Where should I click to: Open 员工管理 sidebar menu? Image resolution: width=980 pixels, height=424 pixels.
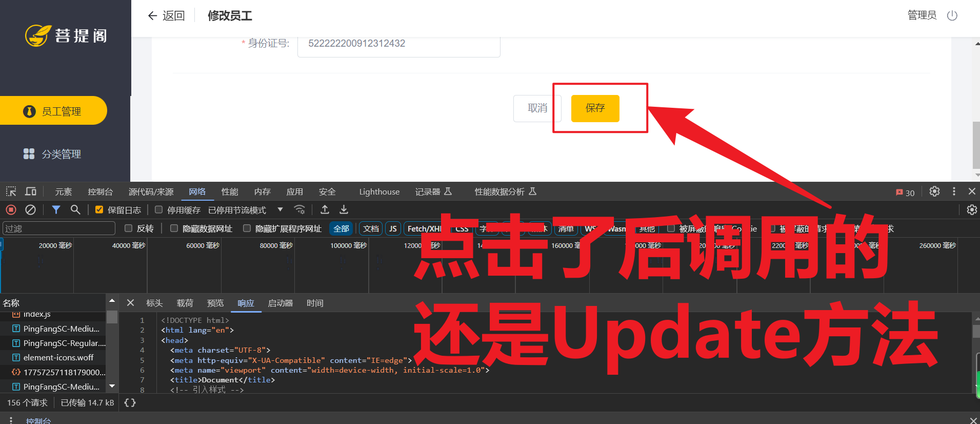53,110
